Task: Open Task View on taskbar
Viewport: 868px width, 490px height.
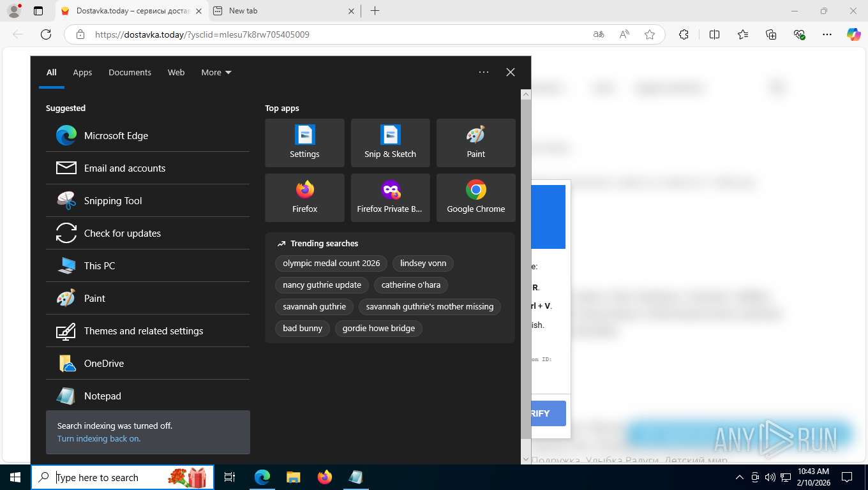Action: (230, 477)
